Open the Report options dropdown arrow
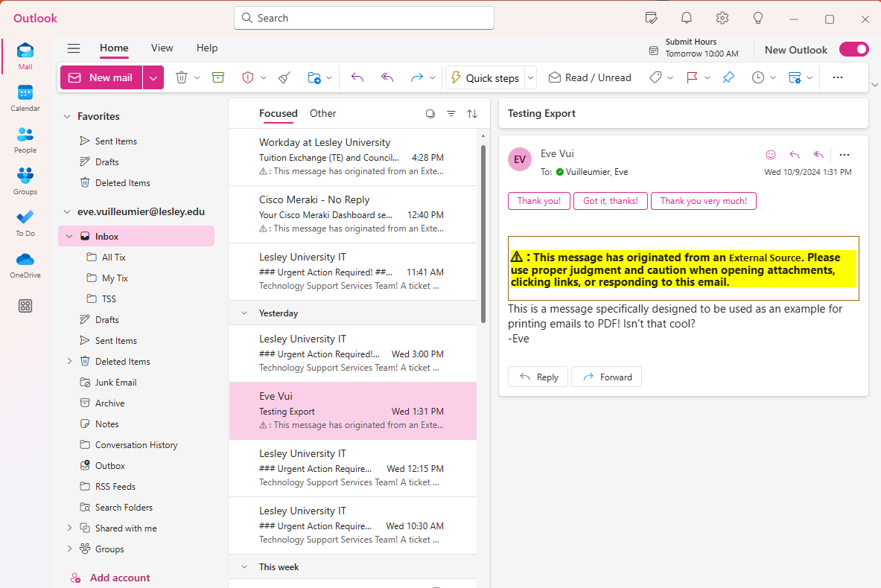881x588 pixels. pyautogui.click(x=264, y=77)
